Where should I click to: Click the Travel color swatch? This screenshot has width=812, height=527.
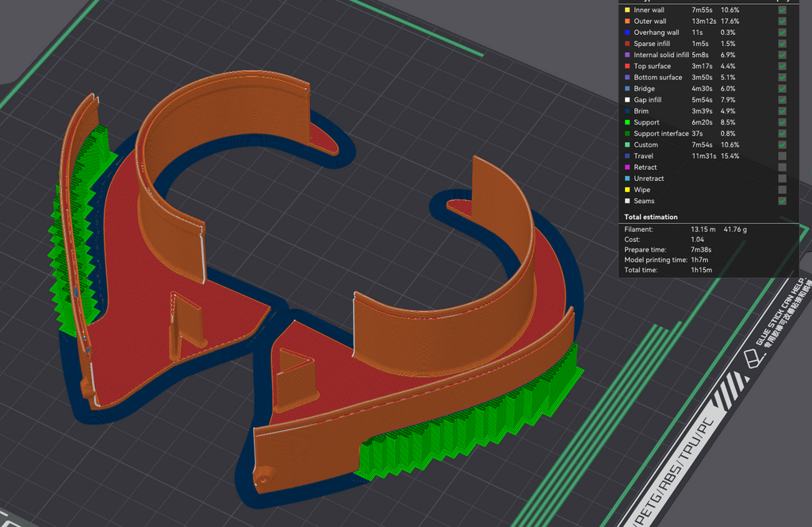(627, 156)
